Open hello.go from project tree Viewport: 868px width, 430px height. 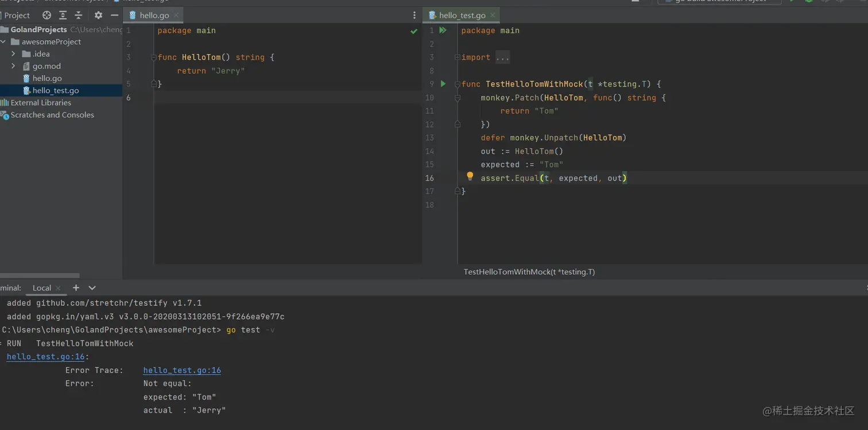(x=47, y=78)
